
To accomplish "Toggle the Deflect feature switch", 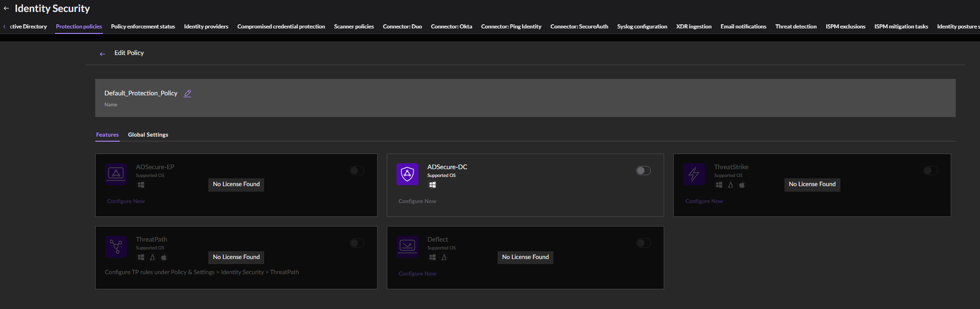I will [x=643, y=243].
